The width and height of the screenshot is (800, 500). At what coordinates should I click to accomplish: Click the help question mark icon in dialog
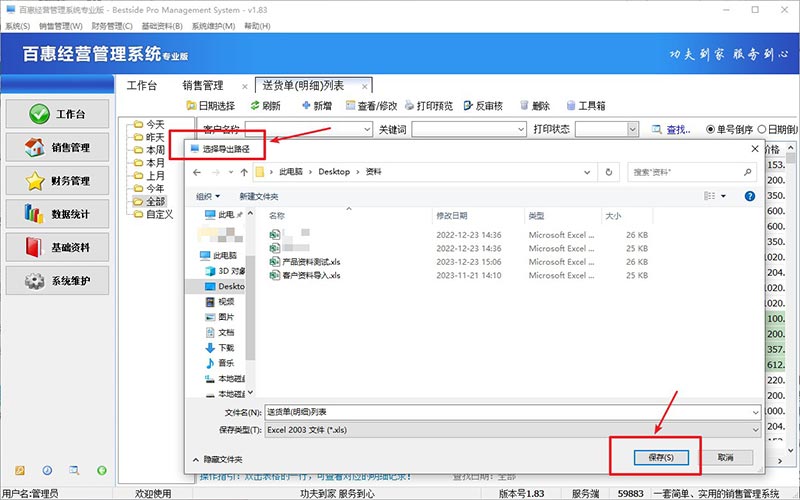pos(749,196)
